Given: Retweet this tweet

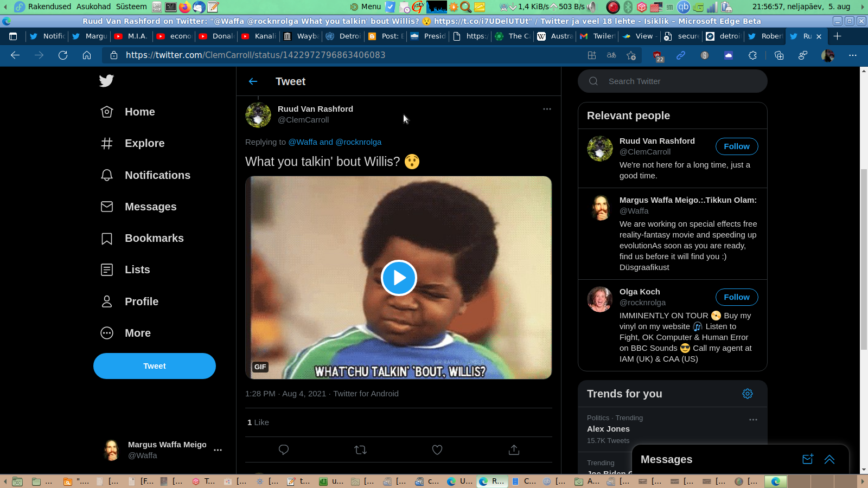Looking at the screenshot, I should tap(360, 450).
